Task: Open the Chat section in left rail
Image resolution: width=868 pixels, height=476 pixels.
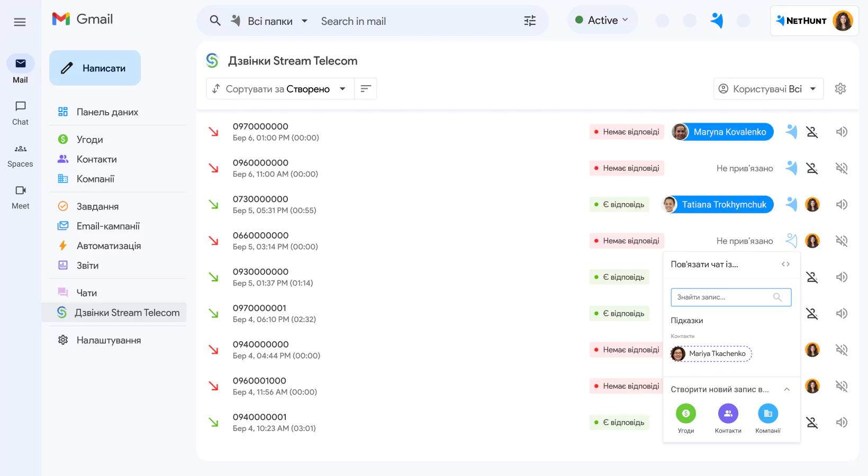Action: [x=21, y=113]
